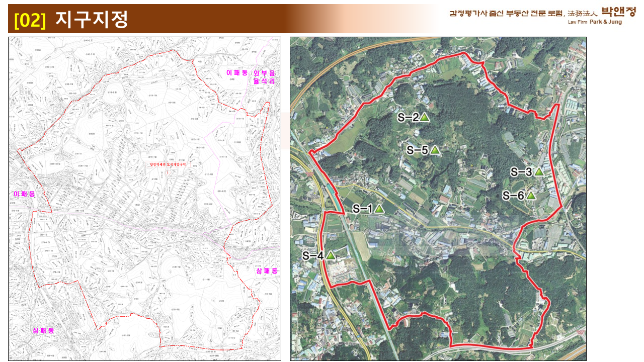Viewport: 644px width, 362px height.
Task: Click the green triangle next to S-3
Action: 539,172
